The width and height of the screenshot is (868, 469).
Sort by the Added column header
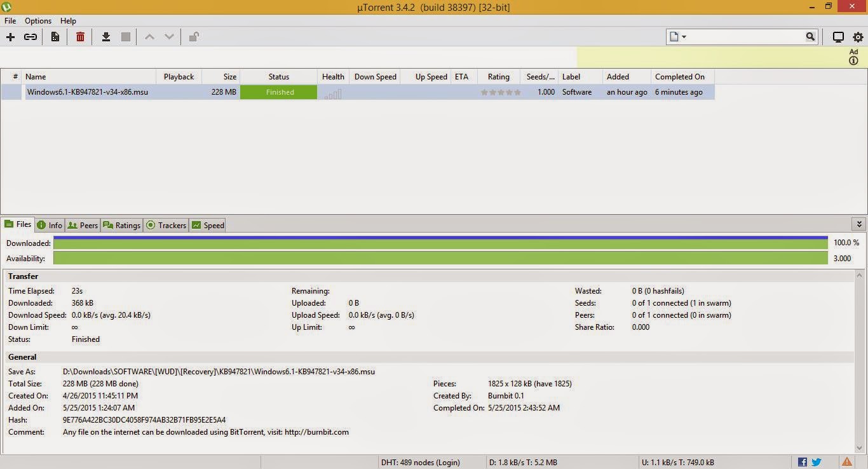point(627,76)
